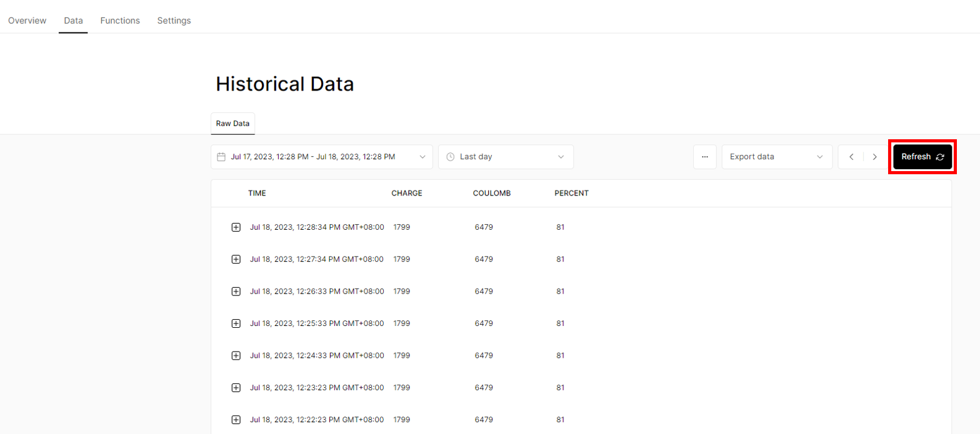The image size is (980, 434).
Task: Click timestamp Jul 18, 2023, 12:22:23 PM
Action: [317, 420]
